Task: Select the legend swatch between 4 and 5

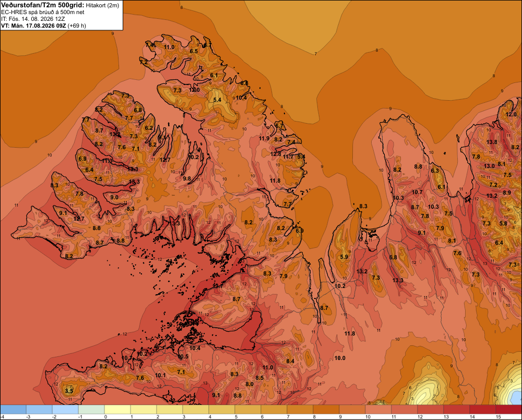Action: coord(222,410)
